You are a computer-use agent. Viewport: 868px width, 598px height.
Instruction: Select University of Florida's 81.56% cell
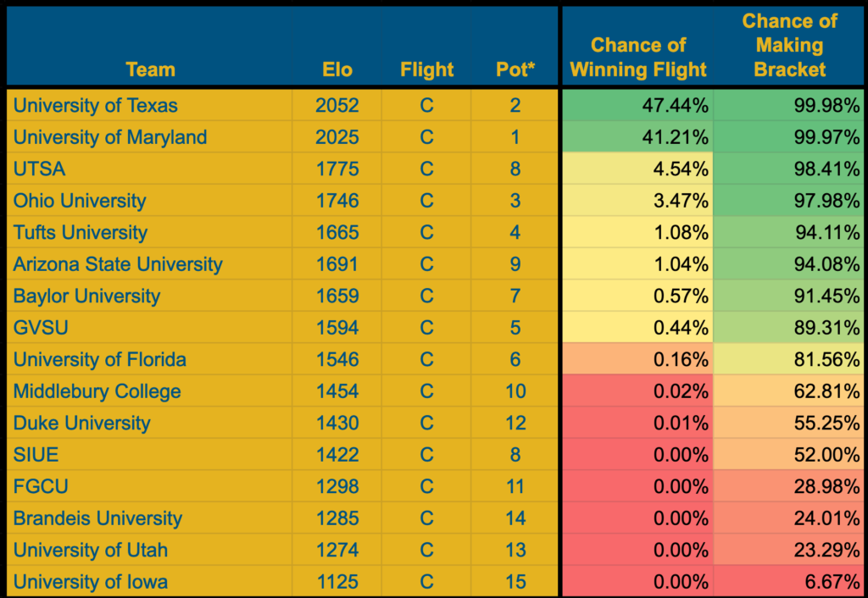tap(788, 360)
